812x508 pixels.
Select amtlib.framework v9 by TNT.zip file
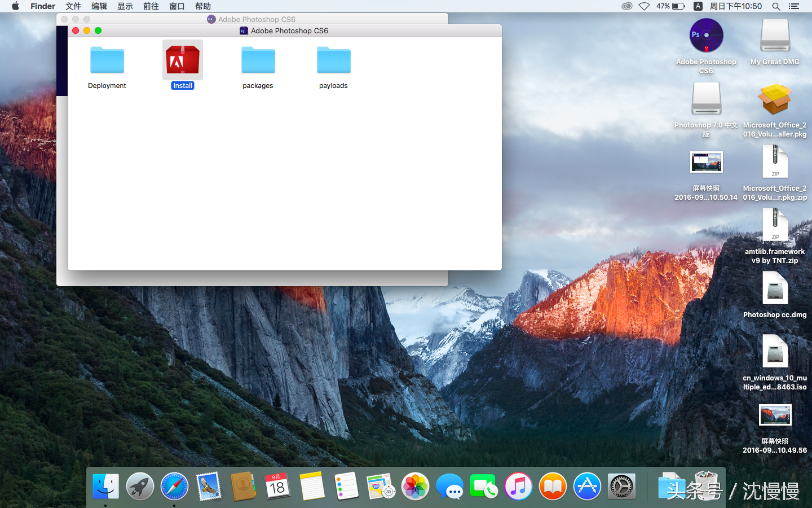pyautogui.click(x=775, y=226)
